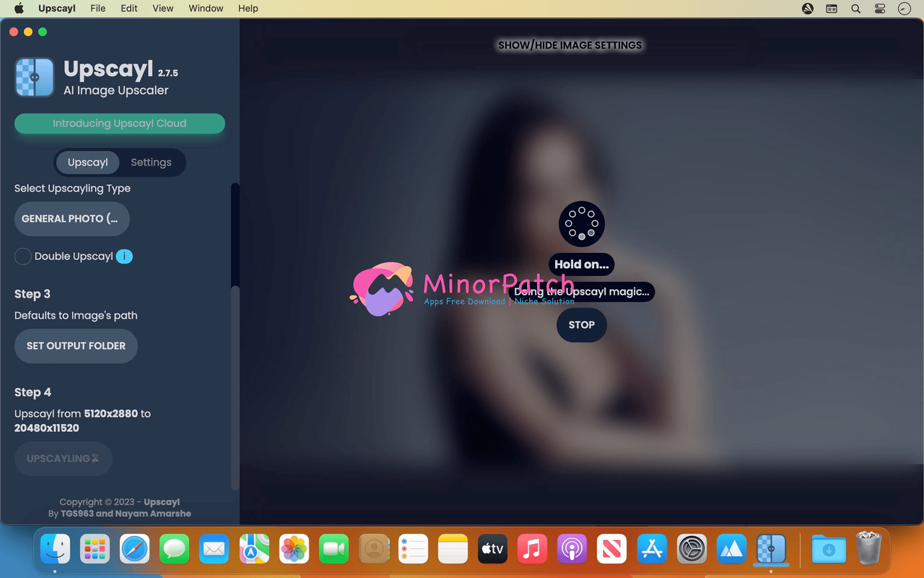Click the UPSCAYLING progress button
Image resolution: width=924 pixels, height=578 pixels.
point(64,459)
